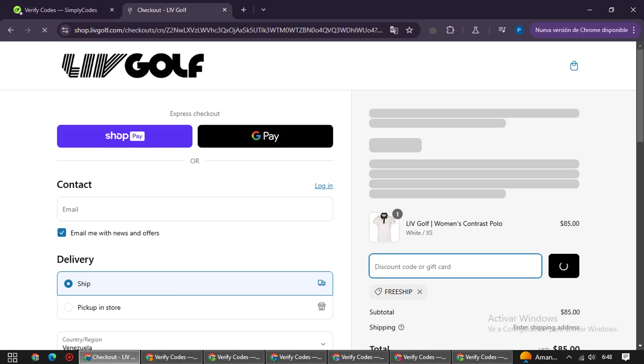Select the Ship delivery option

click(195, 284)
